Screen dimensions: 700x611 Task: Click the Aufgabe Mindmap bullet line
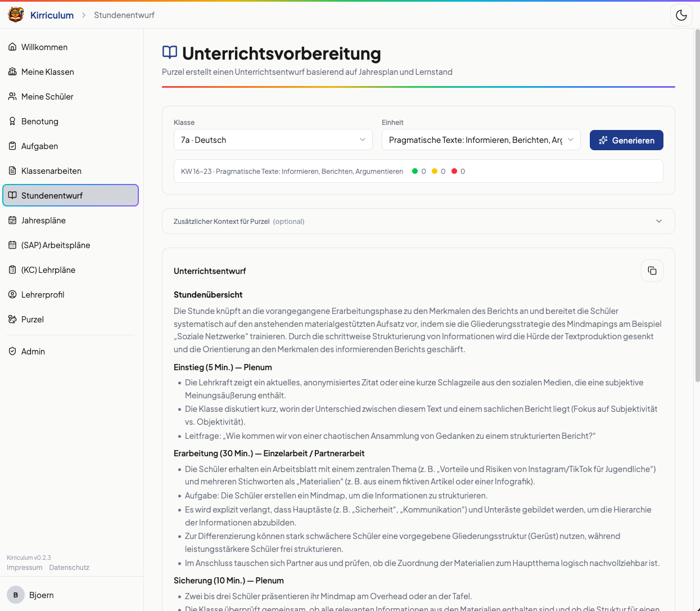pos(336,495)
